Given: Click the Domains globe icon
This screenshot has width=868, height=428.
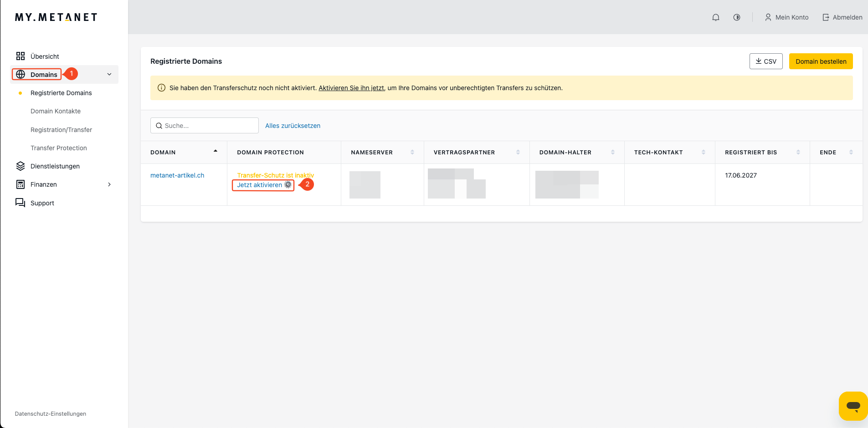Looking at the screenshot, I should click(x=21, y=74).
